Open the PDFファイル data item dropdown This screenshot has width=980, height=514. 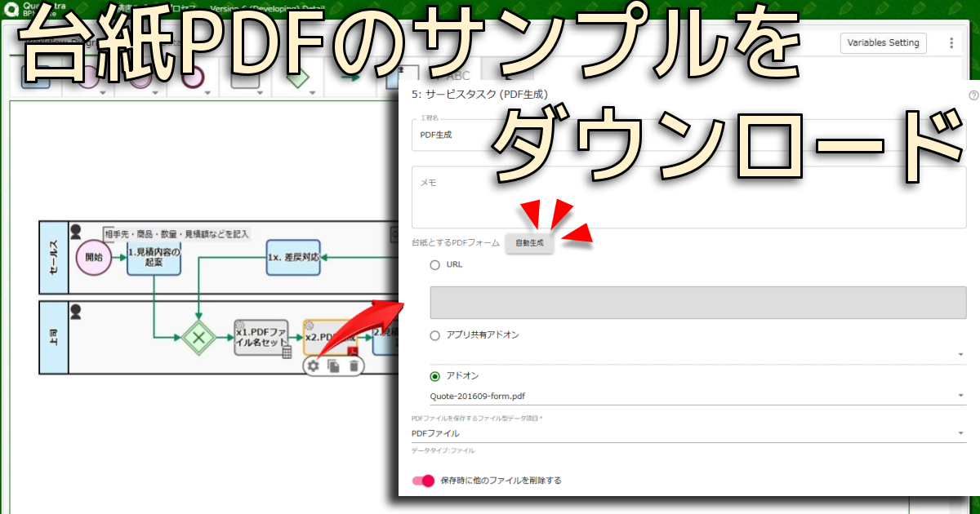(689, 434)
